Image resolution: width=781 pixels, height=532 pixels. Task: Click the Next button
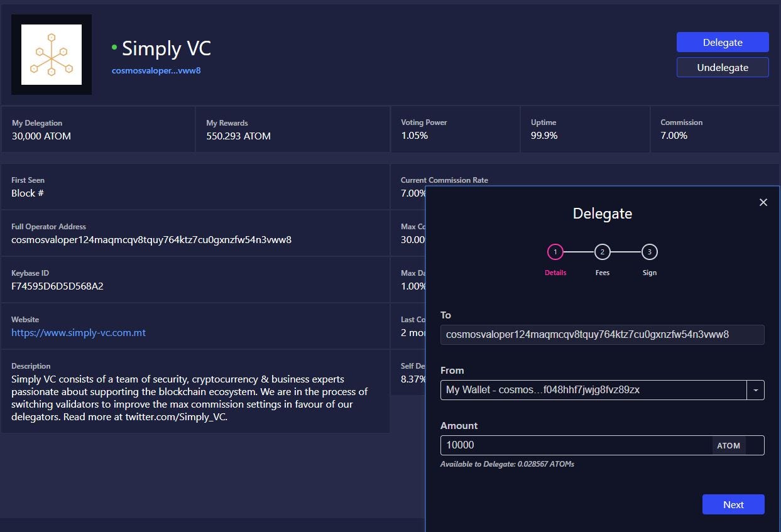733,504
